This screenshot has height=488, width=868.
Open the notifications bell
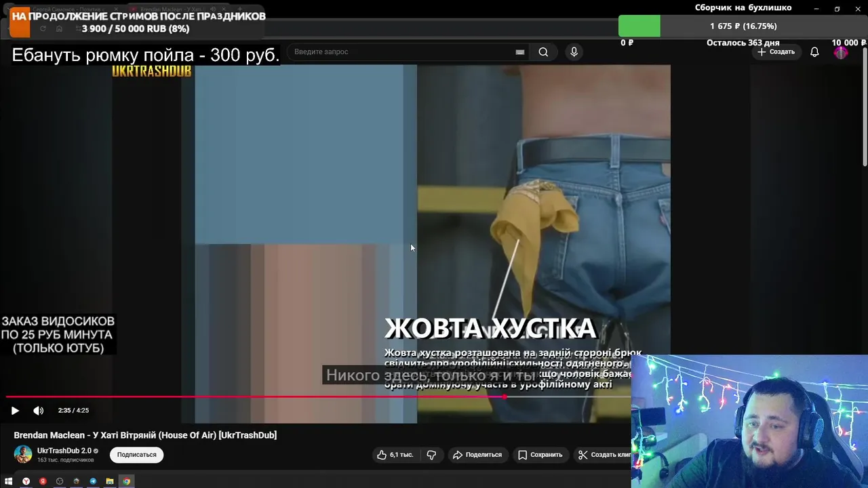pos(814,52)
